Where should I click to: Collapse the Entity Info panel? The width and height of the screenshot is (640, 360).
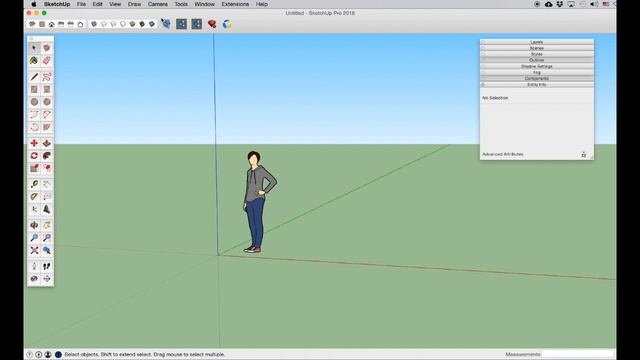(537, 84)
